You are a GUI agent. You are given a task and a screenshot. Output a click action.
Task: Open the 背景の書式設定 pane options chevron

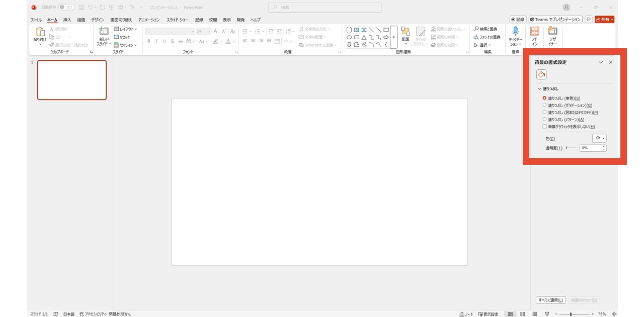(x=600, y=62)
